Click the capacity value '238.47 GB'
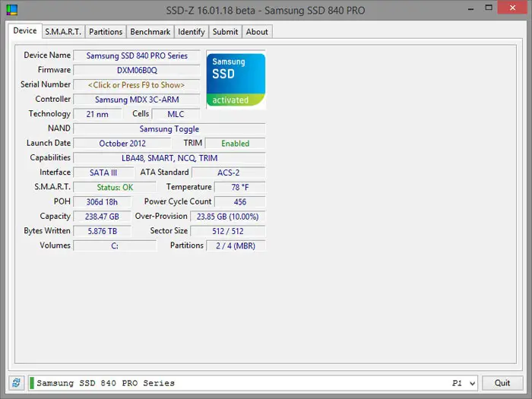 click(102, 217)
